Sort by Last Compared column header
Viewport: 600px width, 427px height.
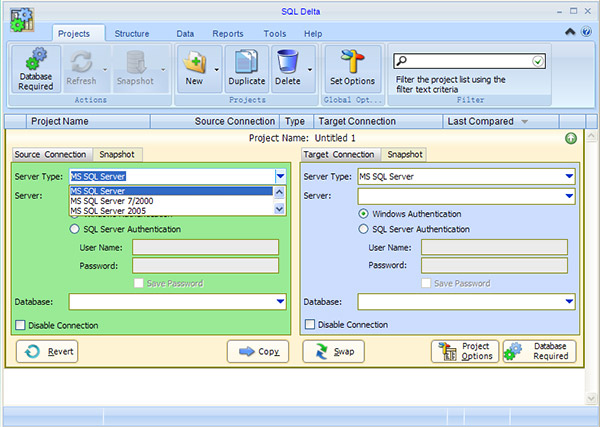click(501, 121)
